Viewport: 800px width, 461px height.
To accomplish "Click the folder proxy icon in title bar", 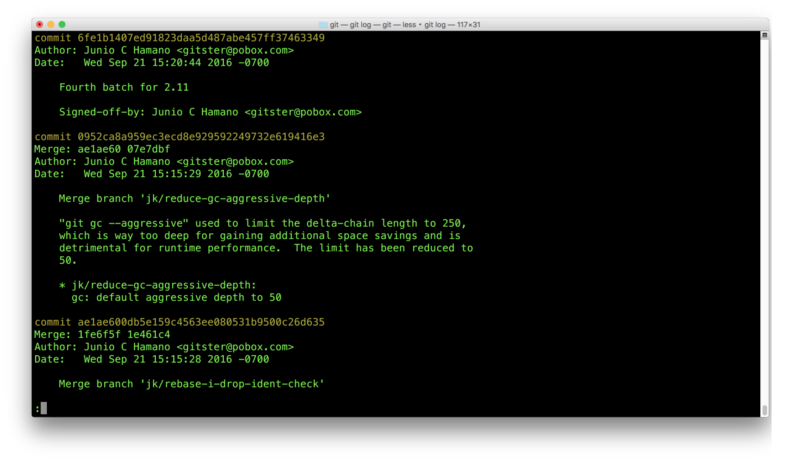I will pos(336,23).
